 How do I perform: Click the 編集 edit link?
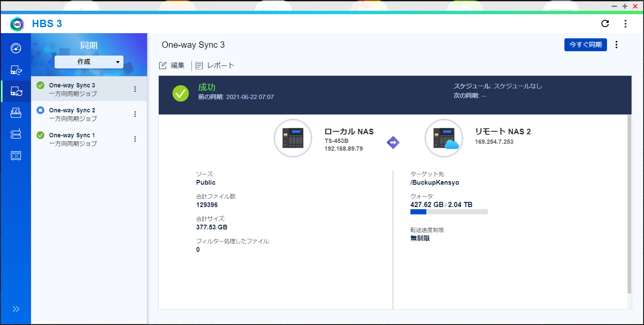point(172,65)
